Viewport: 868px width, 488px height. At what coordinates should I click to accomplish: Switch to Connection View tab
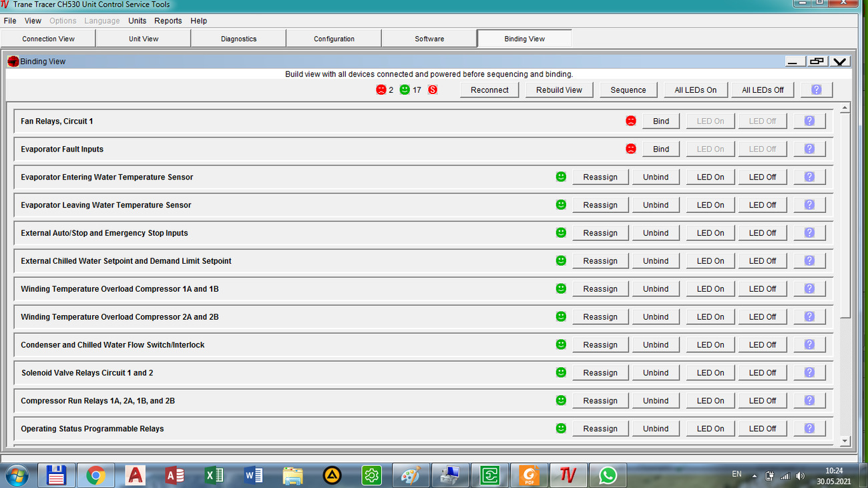[48, 39]
